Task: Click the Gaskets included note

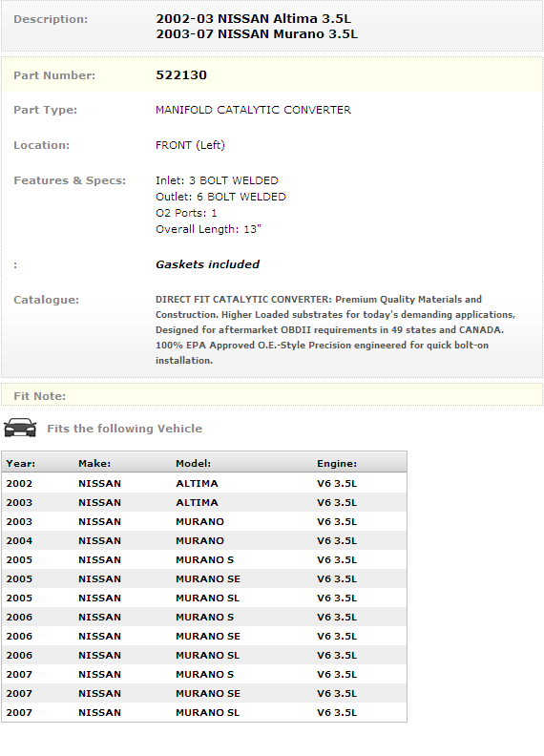Action: (x=207, y=264)
